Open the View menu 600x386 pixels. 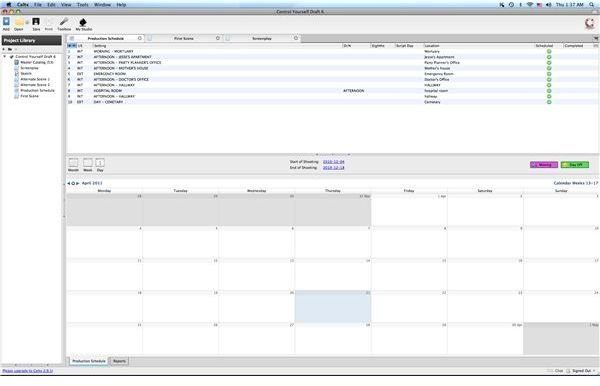[66, 5]
